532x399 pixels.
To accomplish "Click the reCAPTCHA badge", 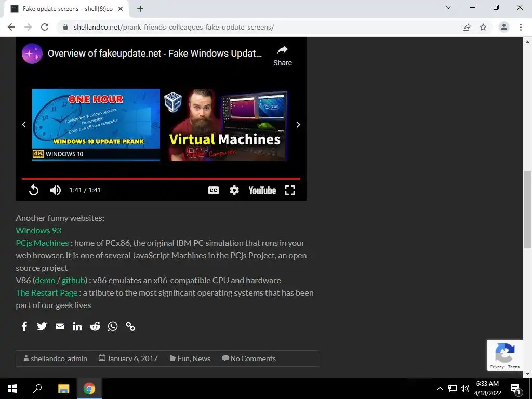I will click(505, 355).
